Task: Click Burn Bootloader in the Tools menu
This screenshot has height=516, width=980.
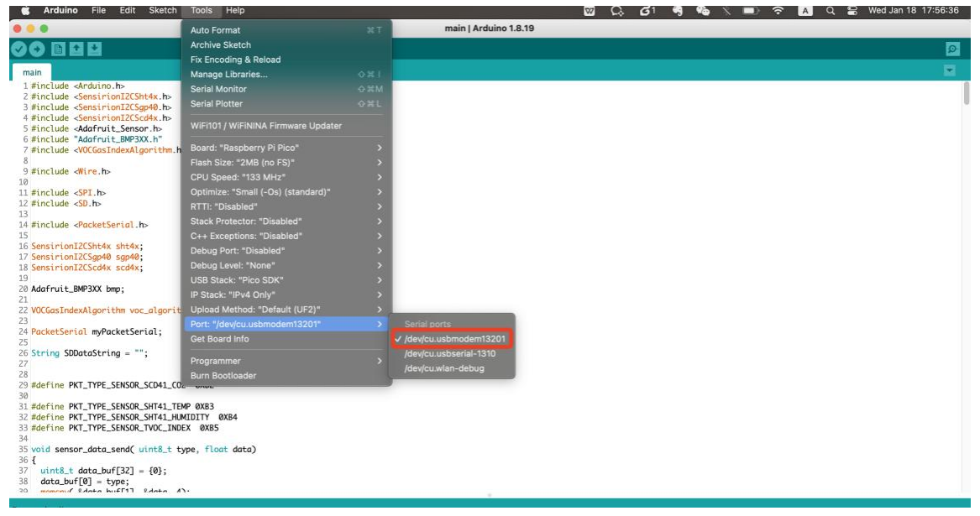Action: (x=223, y=375)
